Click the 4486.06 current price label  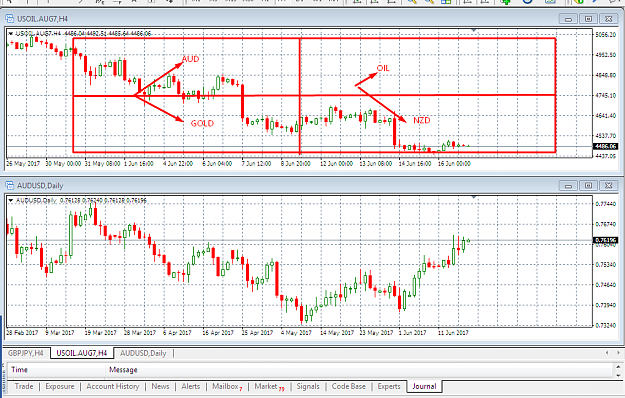(x=605, y=146)
